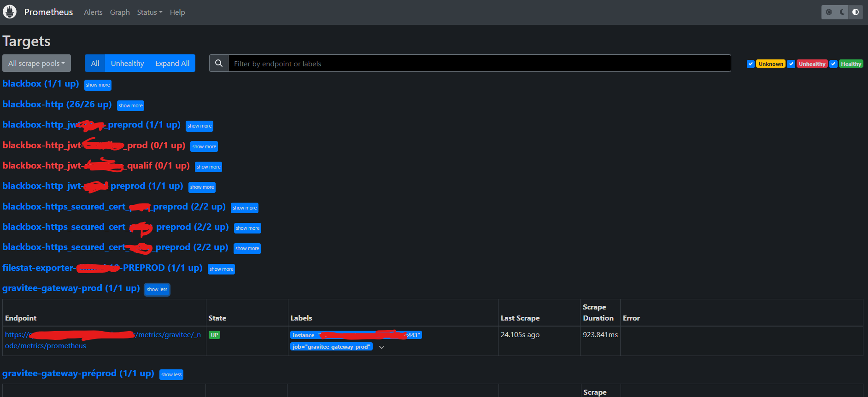Viewport: 868px width, 397px height.
Task: Switch to dark theme using moon icon
Action: coord(842,12)
